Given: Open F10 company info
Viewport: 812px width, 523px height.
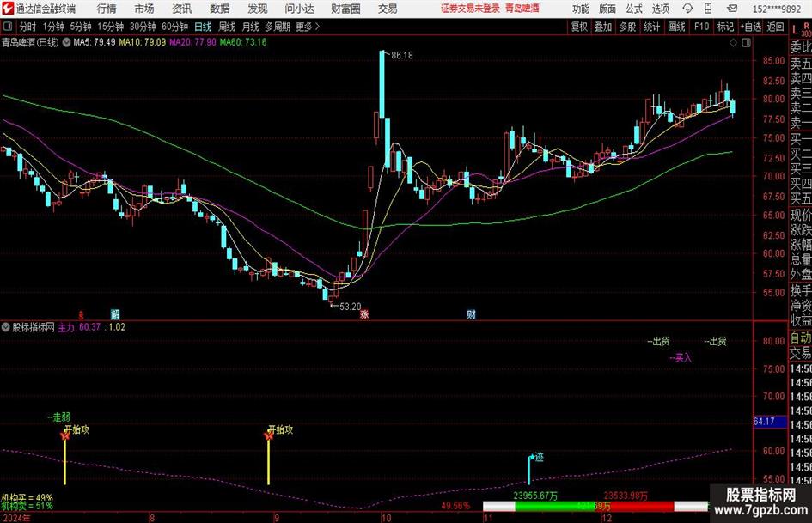Looking at the screenshot, I should (x=702, y=27).
